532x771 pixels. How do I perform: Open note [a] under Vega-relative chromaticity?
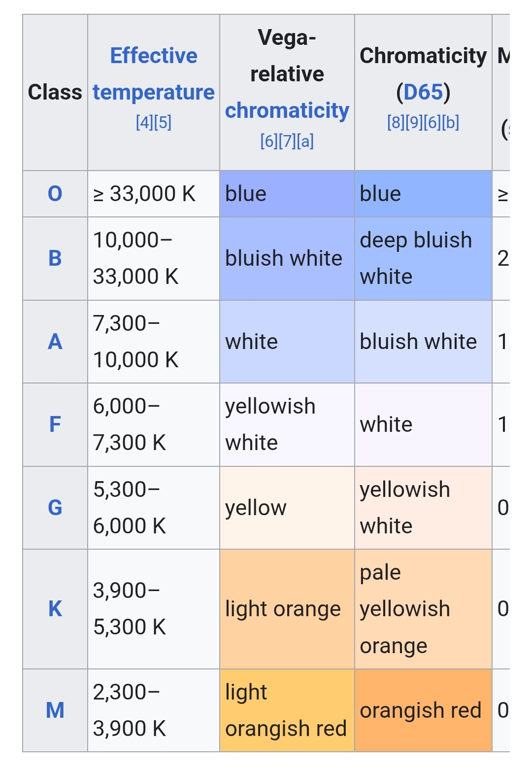pos(305,141)
